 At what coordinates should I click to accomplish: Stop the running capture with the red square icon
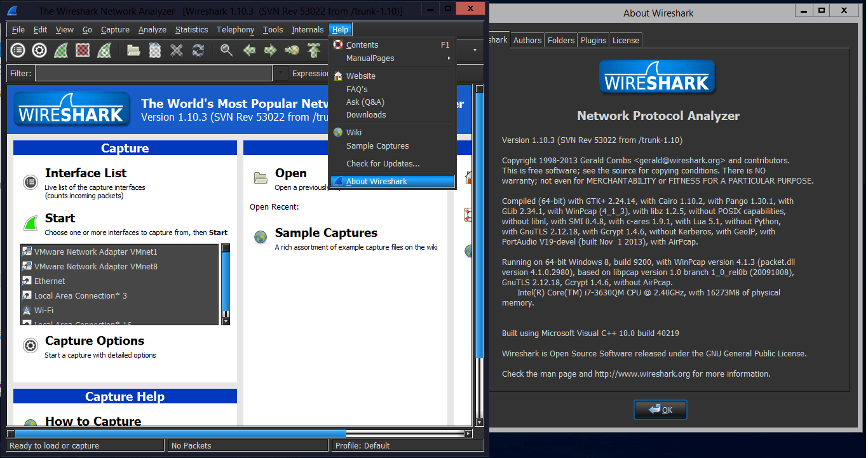click(83, 50)
